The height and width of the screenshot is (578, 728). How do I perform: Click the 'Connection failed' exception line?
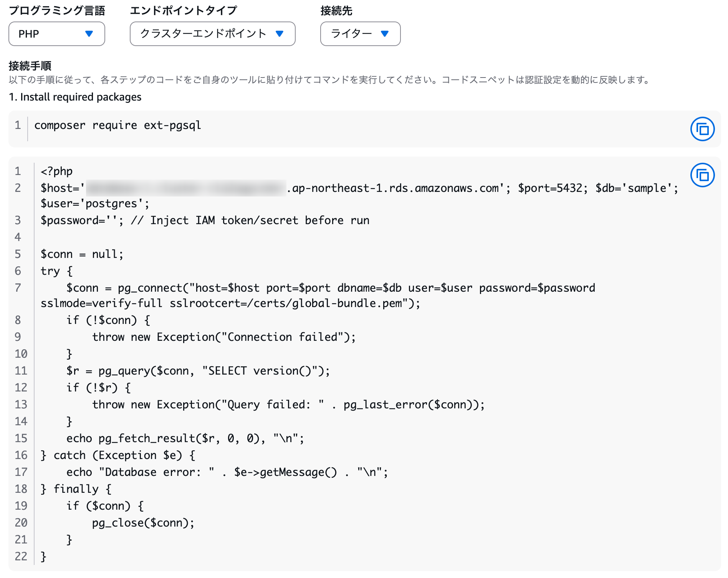pyautogui.click(x=224, y=337)
